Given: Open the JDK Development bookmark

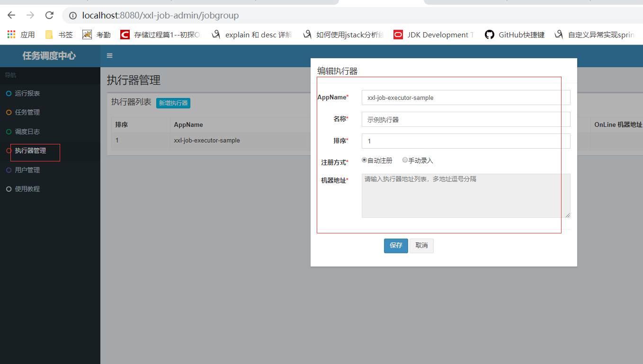Looking at the screenshot, I should pyautogui.click(x=434, y=35).
